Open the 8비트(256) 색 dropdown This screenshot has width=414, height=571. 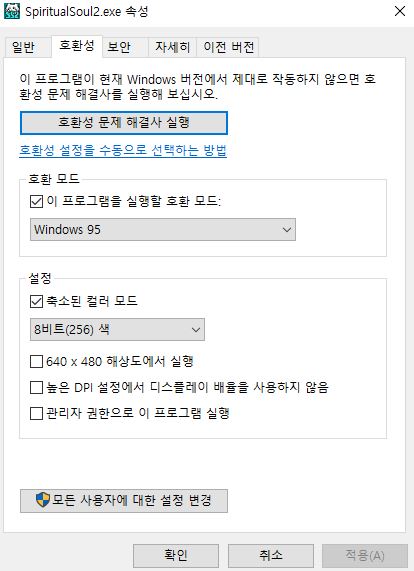117,330
